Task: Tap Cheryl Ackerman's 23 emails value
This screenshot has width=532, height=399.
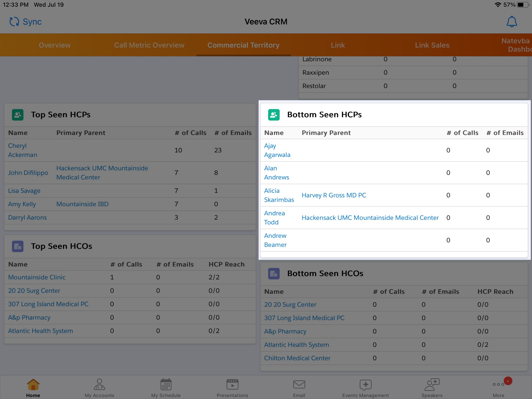Action: click(218, 150)
